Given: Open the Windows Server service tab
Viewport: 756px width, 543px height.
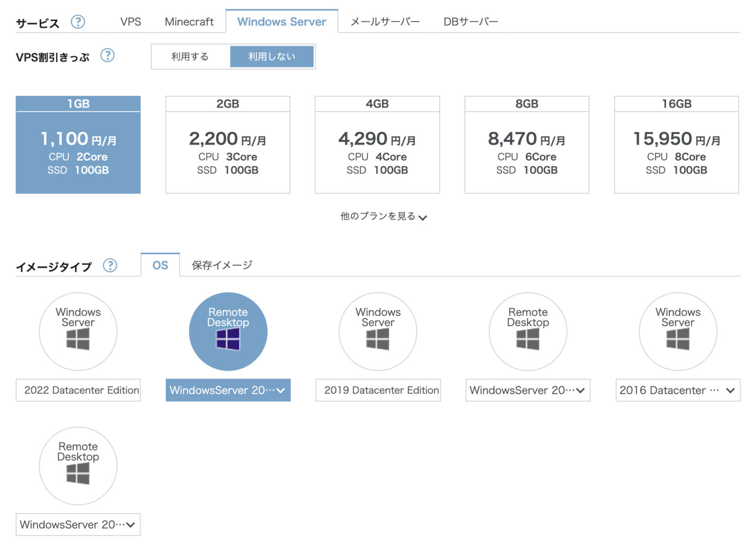Looking at the screenshot, I should click(282, 22).
